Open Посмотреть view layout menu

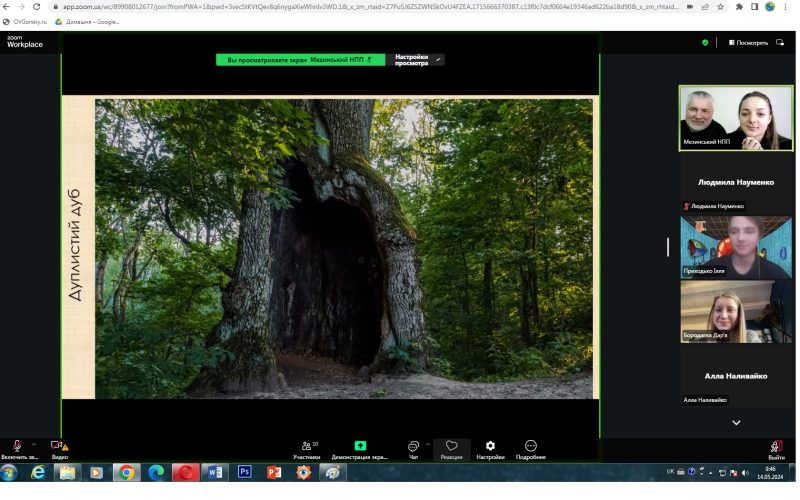[x=748, y=43]
